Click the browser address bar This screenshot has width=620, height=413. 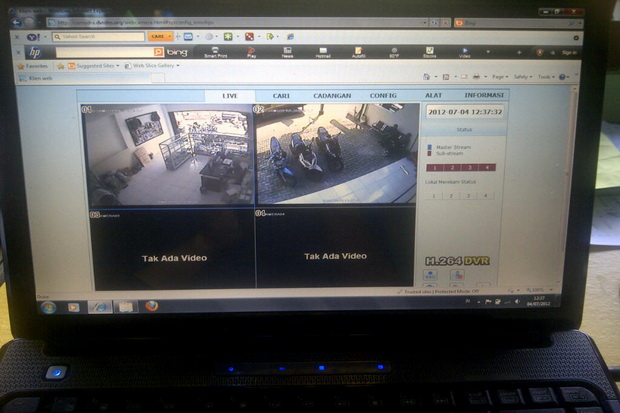(236, 23)
